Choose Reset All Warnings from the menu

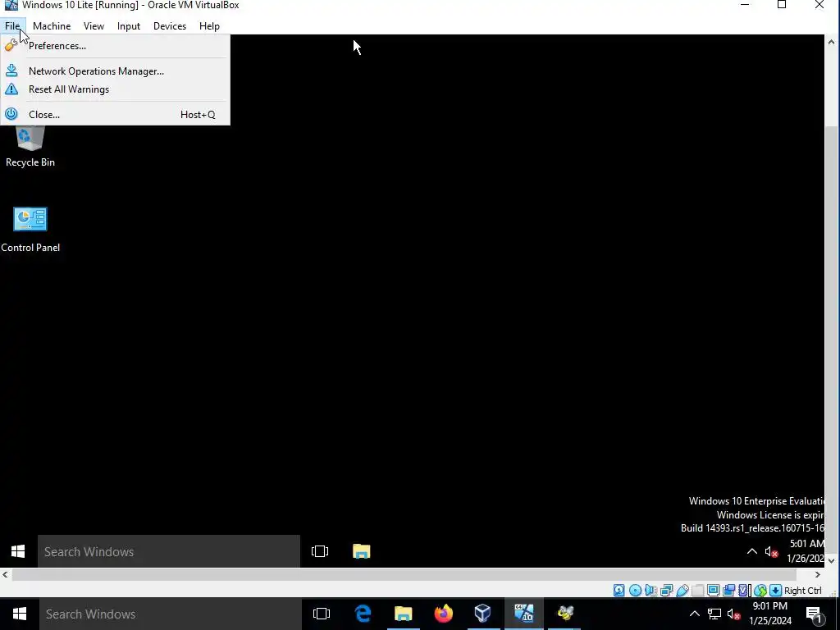[115, 89]
